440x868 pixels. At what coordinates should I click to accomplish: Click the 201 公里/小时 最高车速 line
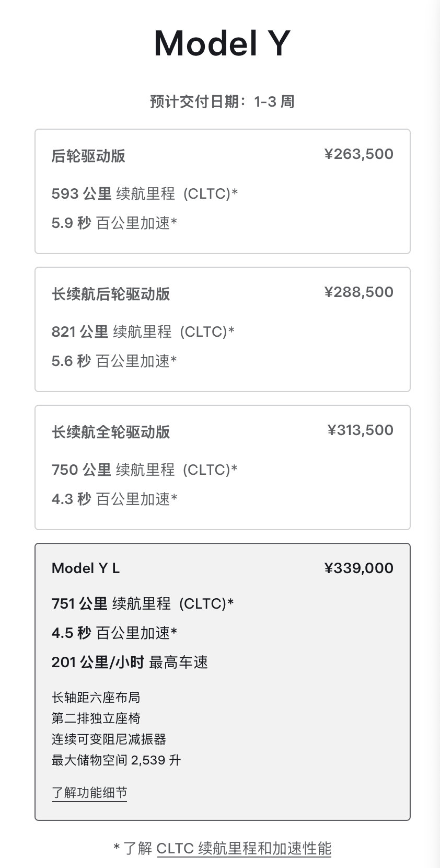click(x=130, y=663)
